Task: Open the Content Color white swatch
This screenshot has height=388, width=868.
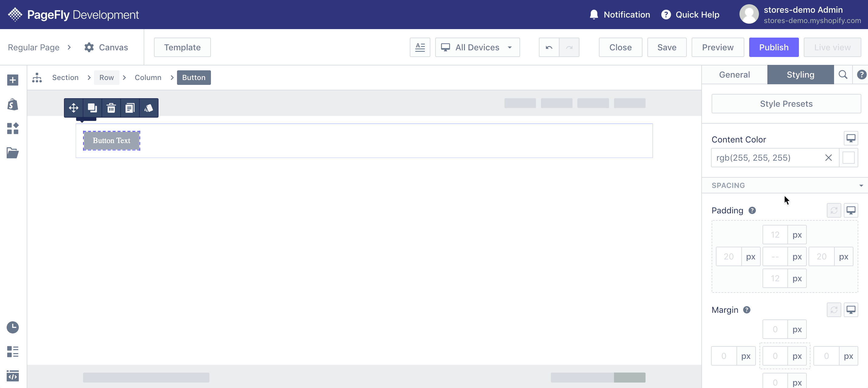Action: pos(848,158)
